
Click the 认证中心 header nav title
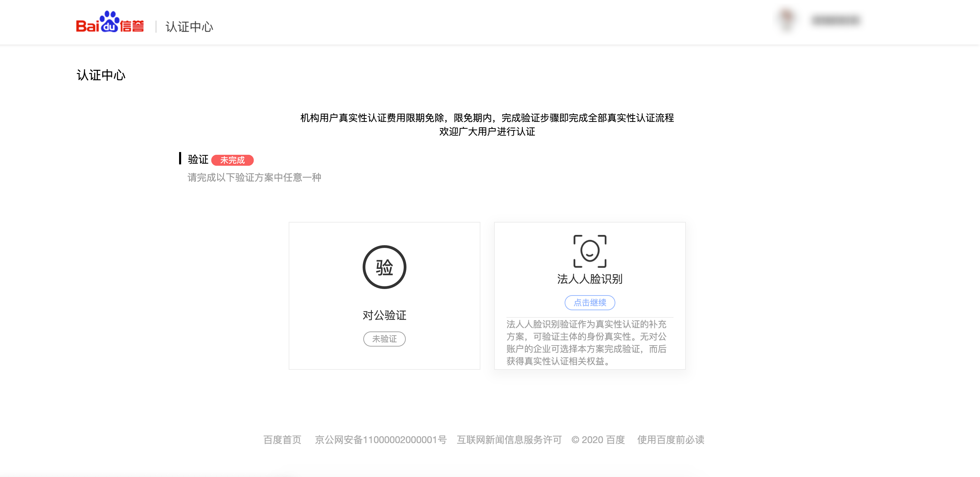tap(189, 27)
